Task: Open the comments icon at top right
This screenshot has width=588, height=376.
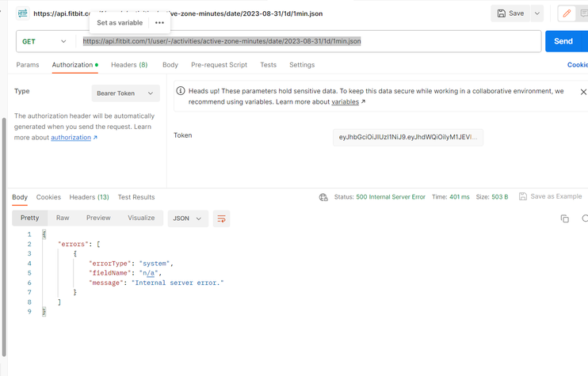Action: pos(583,13)
